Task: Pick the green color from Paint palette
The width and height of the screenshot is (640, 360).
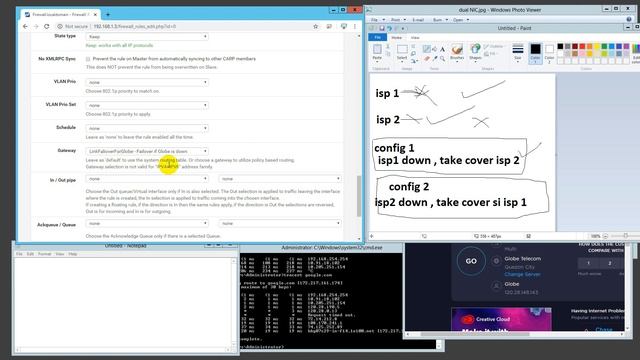Action: 604,47
